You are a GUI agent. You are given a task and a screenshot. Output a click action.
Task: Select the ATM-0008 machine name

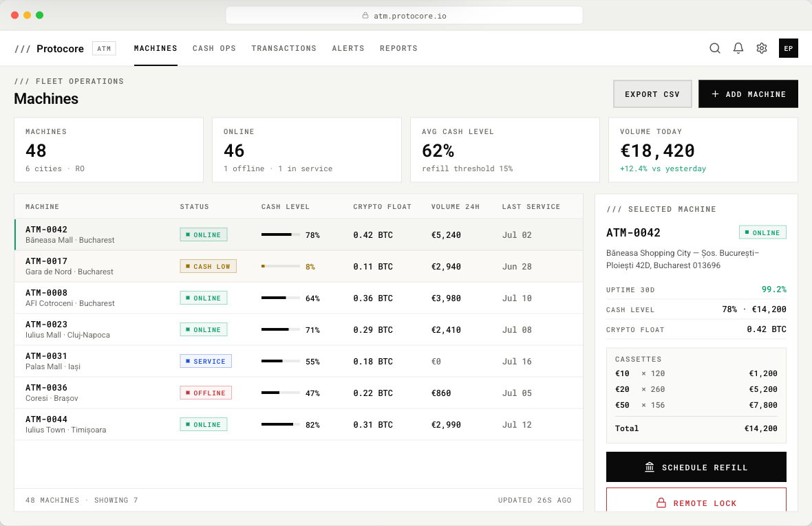coord(46,293)
